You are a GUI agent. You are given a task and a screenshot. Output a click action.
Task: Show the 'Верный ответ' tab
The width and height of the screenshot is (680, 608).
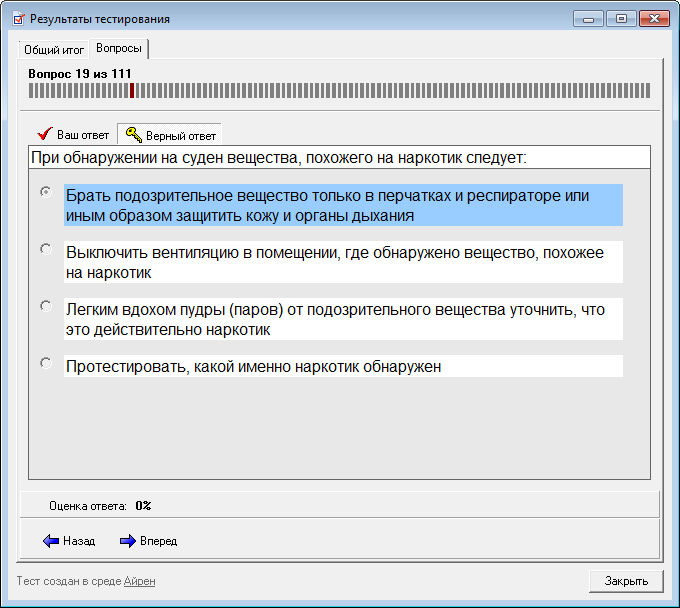tap(168, 135)
